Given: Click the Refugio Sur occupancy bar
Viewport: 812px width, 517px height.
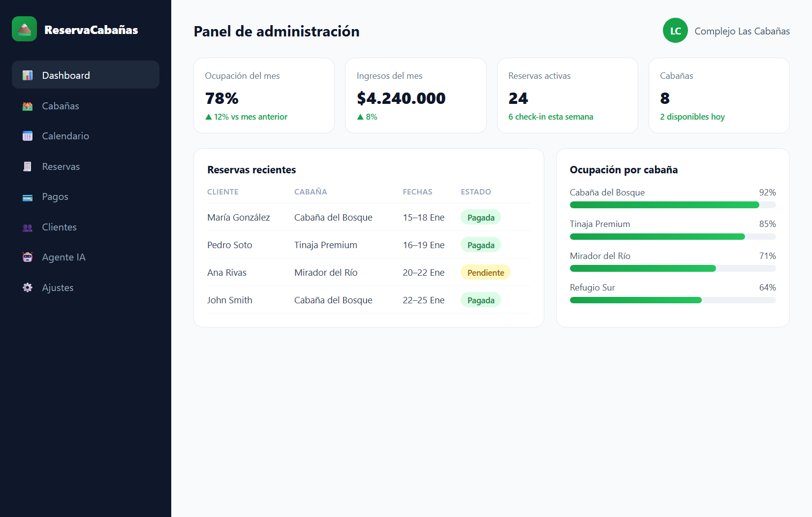Looking at the screenshot, I should tap(673, 300).
